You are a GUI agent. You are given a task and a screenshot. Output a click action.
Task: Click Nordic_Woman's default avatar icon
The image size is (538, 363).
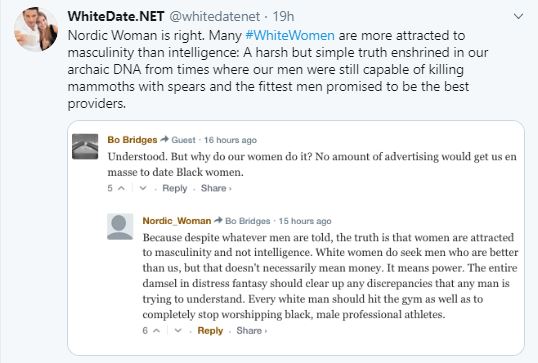120,226
